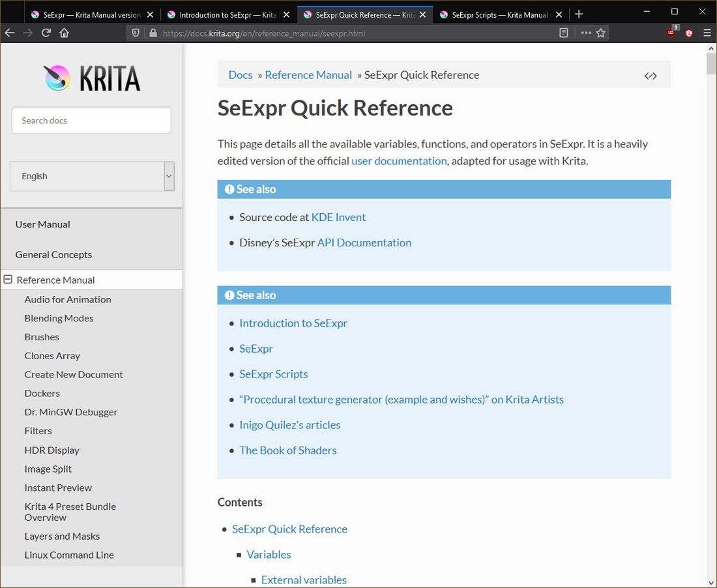Collapse the Reference Manual tree section
Screen dimensions: 717x588
tap(8, 280)
